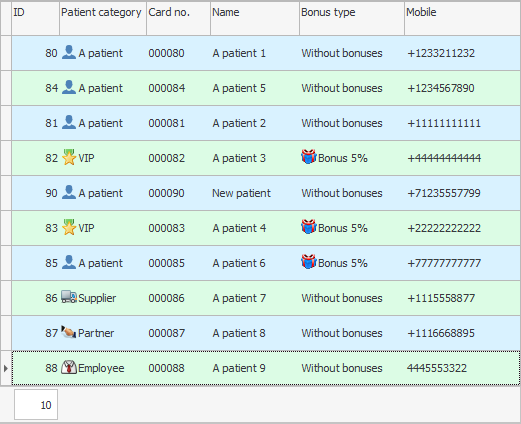Click the patient icon in row 84
The width and height of the screenshot is (521, 424).
[x=69, y=88]
